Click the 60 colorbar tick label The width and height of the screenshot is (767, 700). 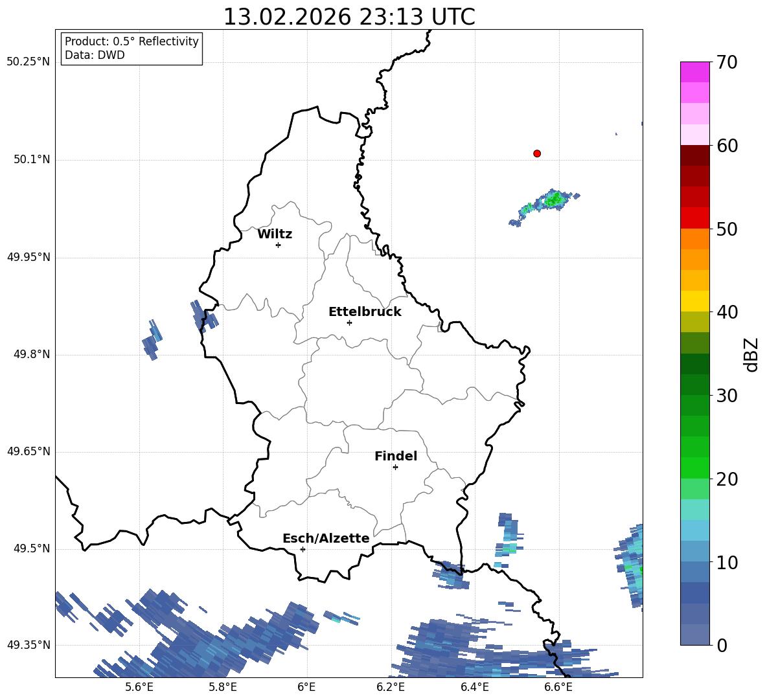(x=727, y=146)
